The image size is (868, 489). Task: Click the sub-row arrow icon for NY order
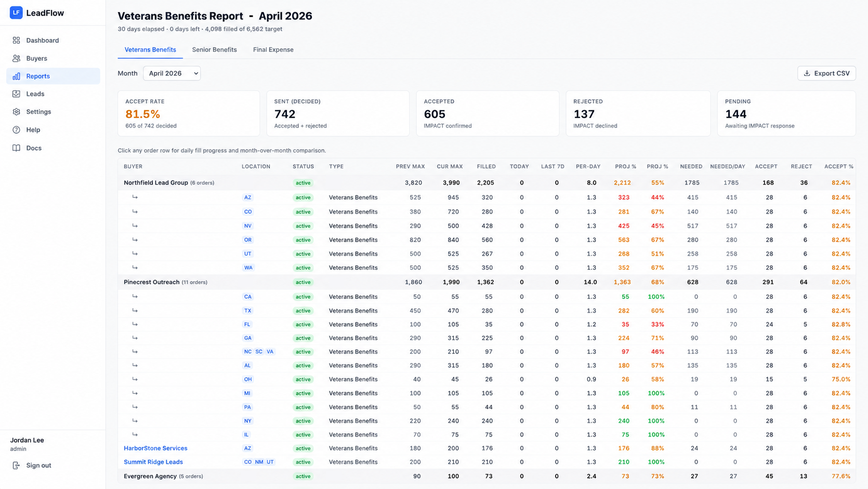[x=135, y=420]
